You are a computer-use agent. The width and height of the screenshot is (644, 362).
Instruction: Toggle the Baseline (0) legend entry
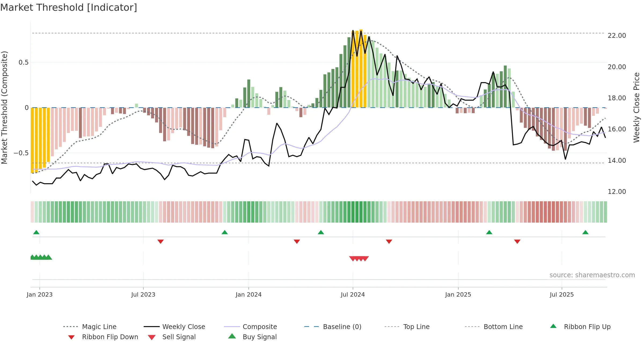pyautogui.click(x=333, y=327)
